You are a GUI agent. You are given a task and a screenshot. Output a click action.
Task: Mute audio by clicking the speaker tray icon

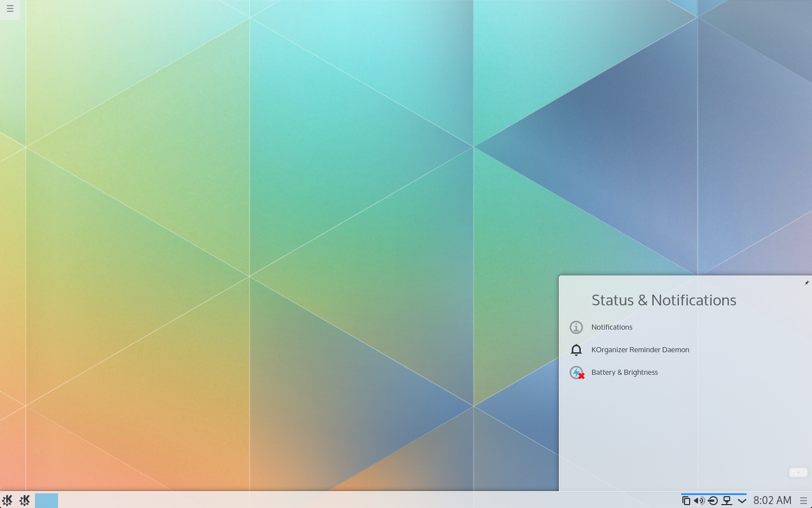pos(699,500)
